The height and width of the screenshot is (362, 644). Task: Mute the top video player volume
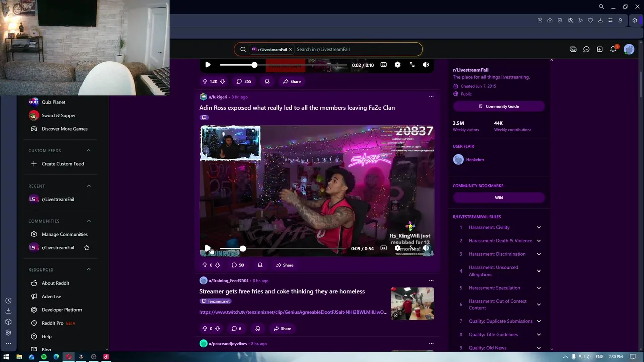pyautogui.click(x=426, y=65)
